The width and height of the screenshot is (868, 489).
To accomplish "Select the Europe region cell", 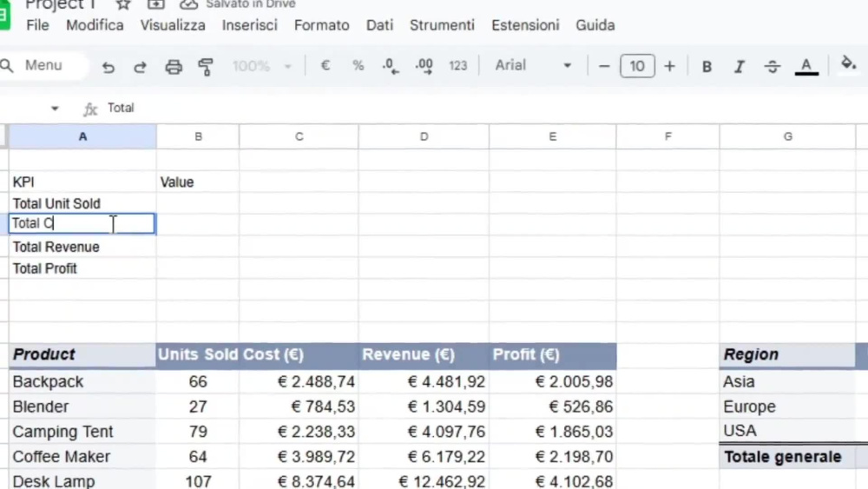I will click(787, 406).
